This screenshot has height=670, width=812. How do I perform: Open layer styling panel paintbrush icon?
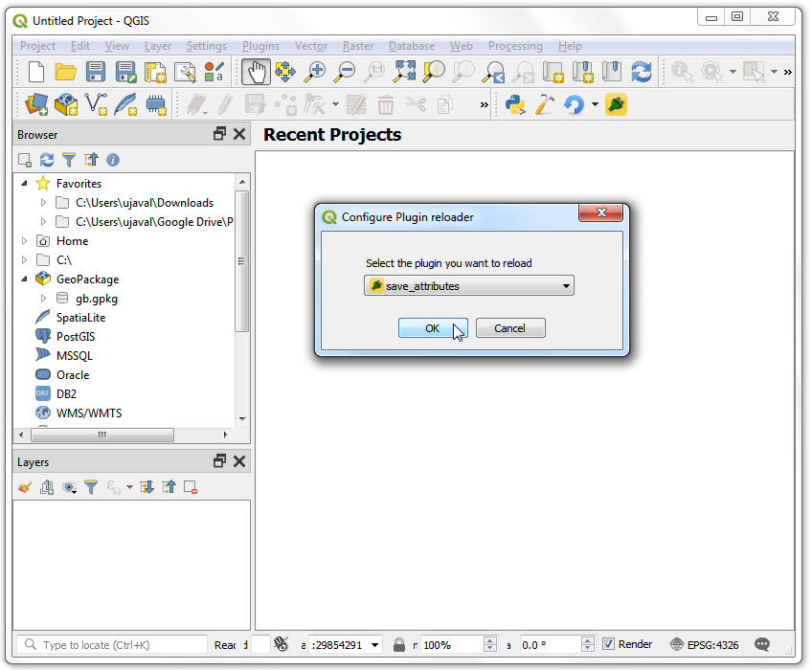pos(25,487)
